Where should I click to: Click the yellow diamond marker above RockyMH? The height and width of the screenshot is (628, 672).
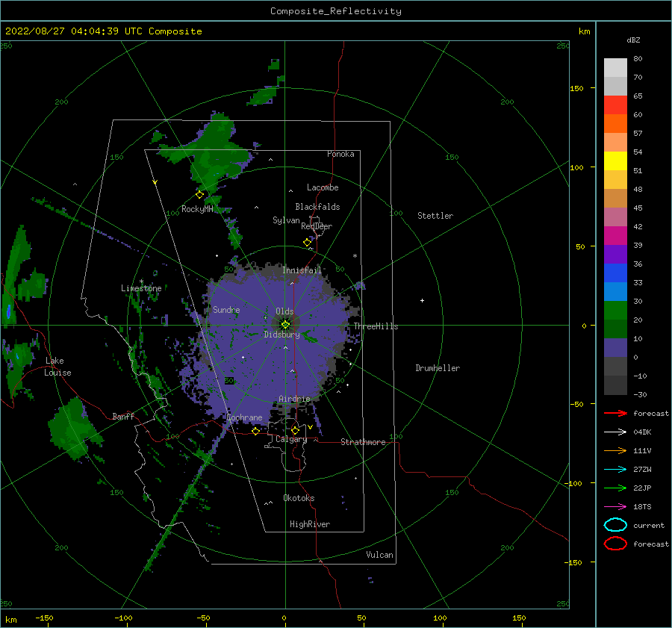199,195
